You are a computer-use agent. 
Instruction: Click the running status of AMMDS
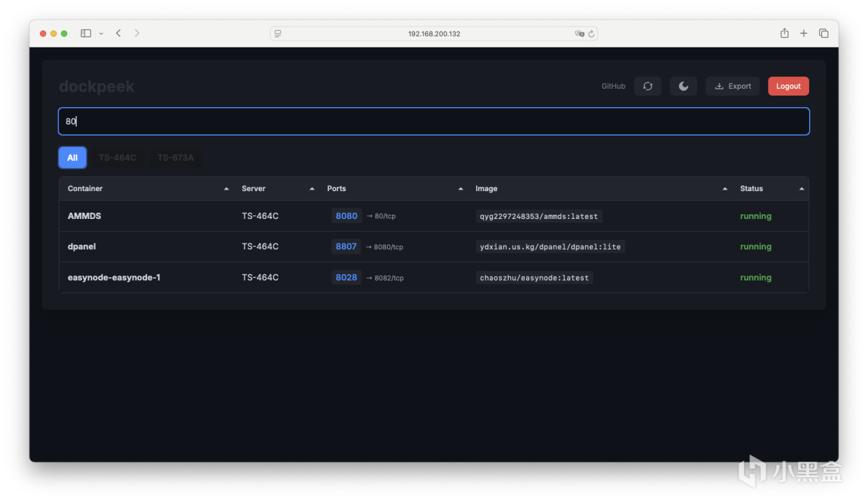(756, 216)
